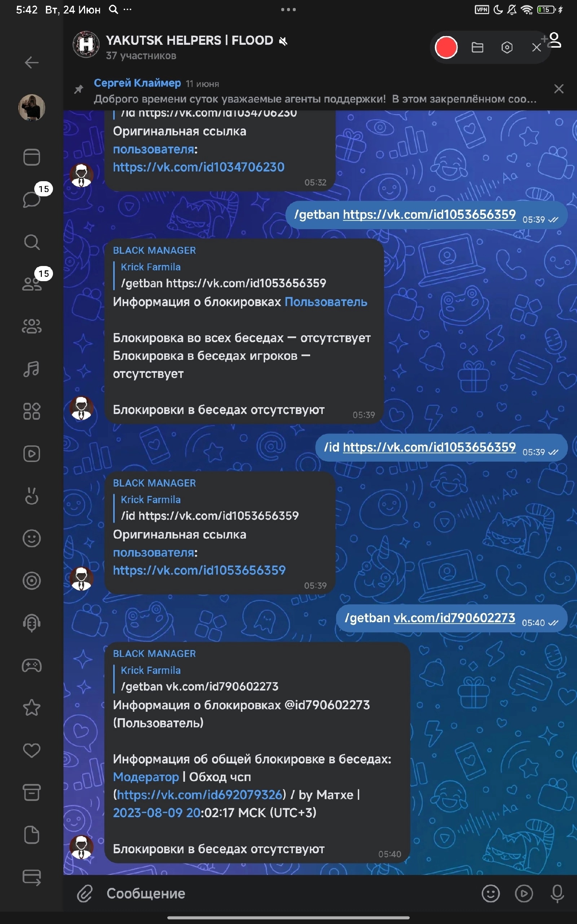
Task: Open messages icon with 15 badge
Action: pyautogui.click(x=32, y=199)
